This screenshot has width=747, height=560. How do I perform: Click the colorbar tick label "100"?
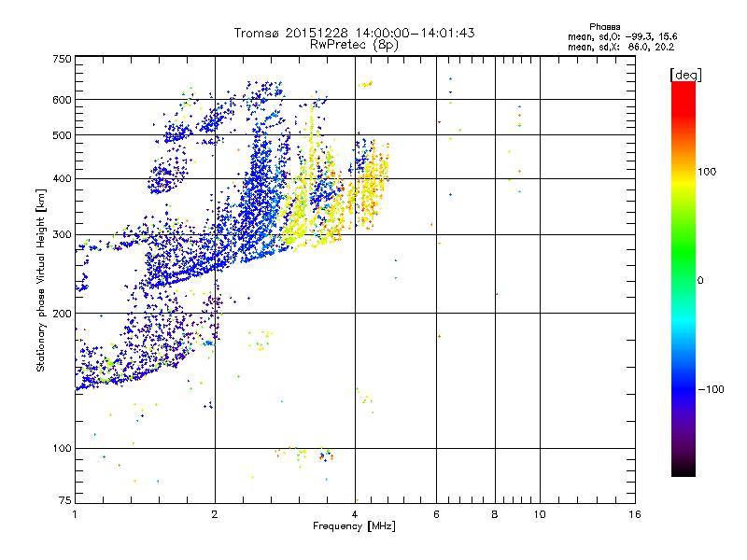pyautogui.click(x=707, y=172)
